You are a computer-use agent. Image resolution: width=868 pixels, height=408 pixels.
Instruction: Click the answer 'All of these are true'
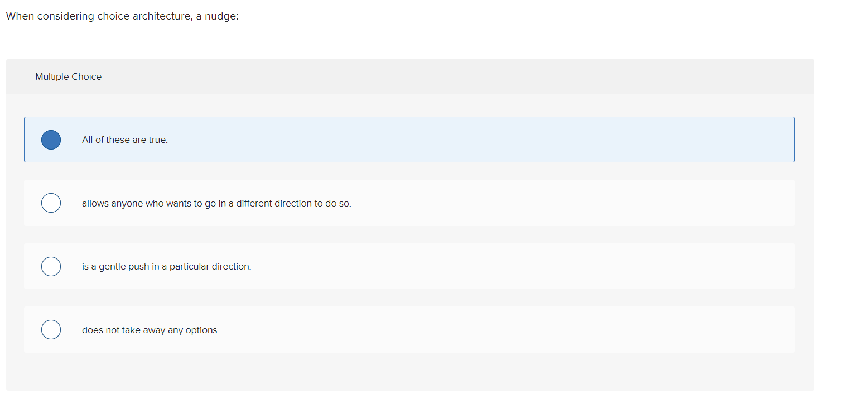click(124, 140)
